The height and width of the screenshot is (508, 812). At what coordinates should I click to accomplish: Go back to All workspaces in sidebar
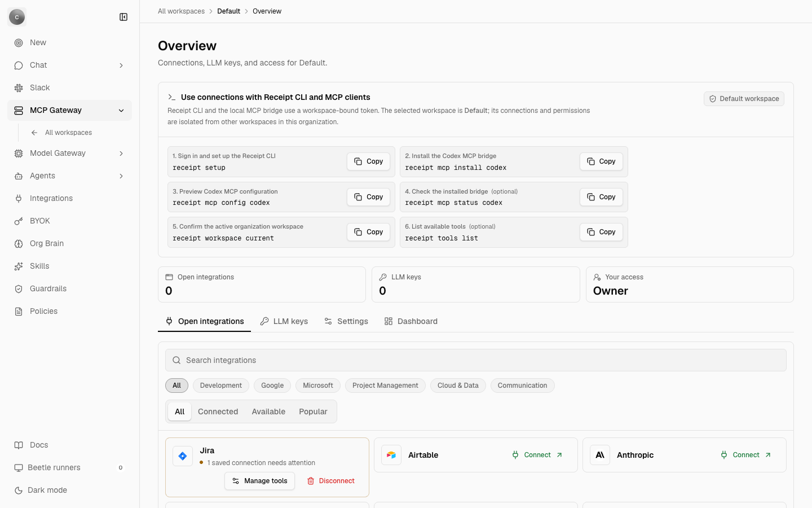[x=68, y=133]
